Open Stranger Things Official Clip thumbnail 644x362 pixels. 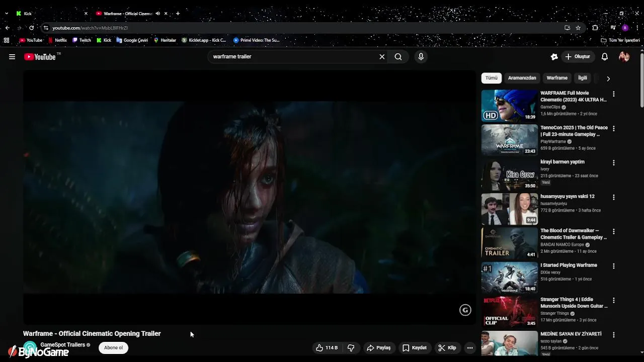(509, 312)
